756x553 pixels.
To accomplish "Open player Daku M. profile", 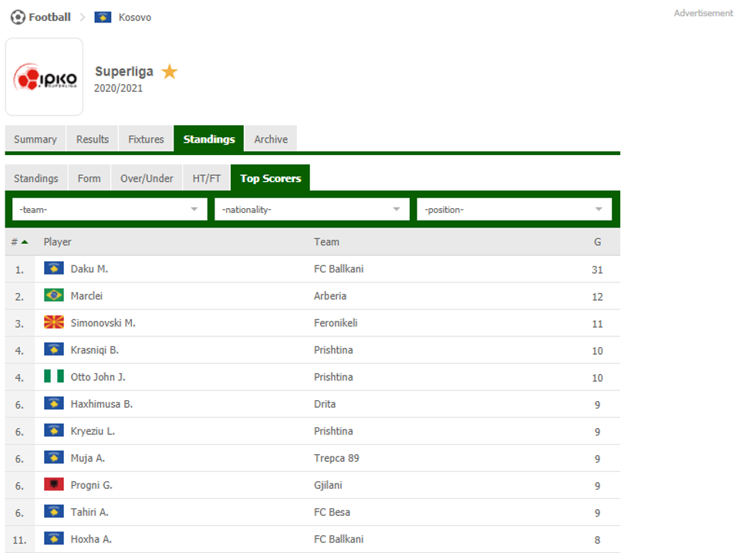I will tap(89, 269).
